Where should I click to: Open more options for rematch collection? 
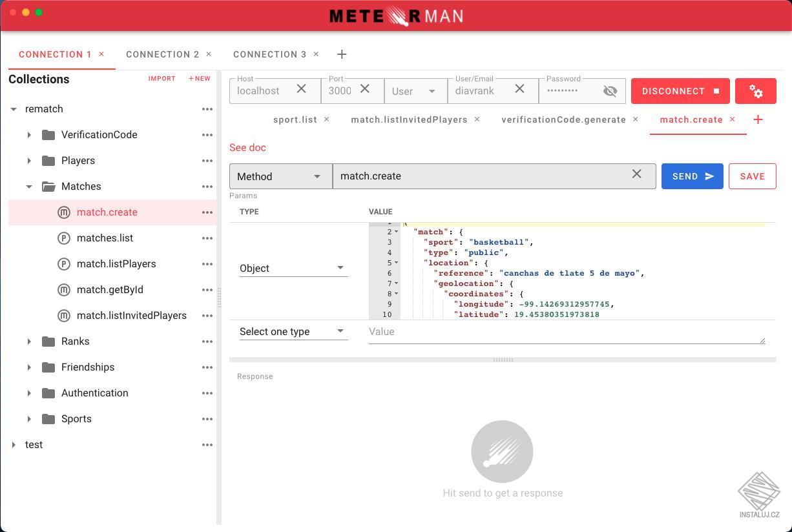pos(207,109)
